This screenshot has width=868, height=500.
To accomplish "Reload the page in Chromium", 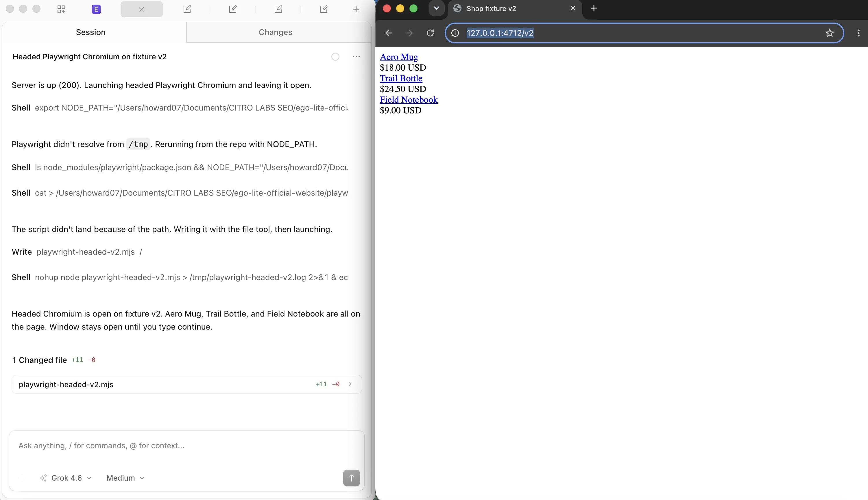I will [430, 33].
